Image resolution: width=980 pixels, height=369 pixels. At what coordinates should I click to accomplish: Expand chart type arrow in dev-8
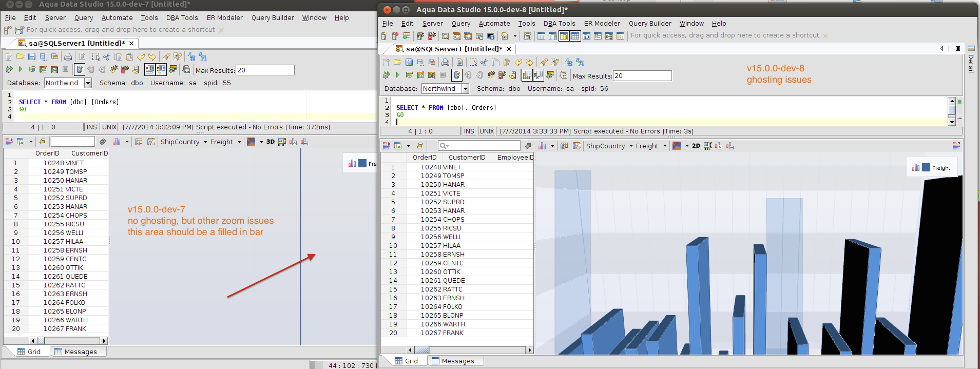click(x=552, y=146)
